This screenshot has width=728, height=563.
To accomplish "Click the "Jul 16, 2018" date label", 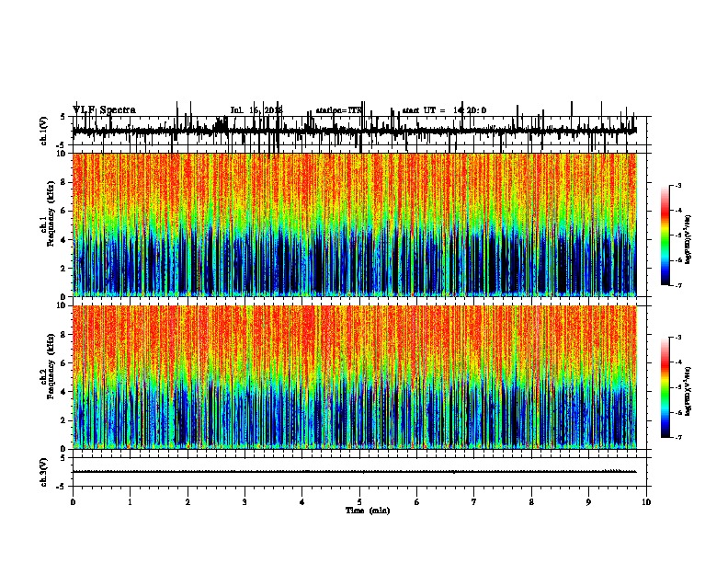I will point(256,110).
